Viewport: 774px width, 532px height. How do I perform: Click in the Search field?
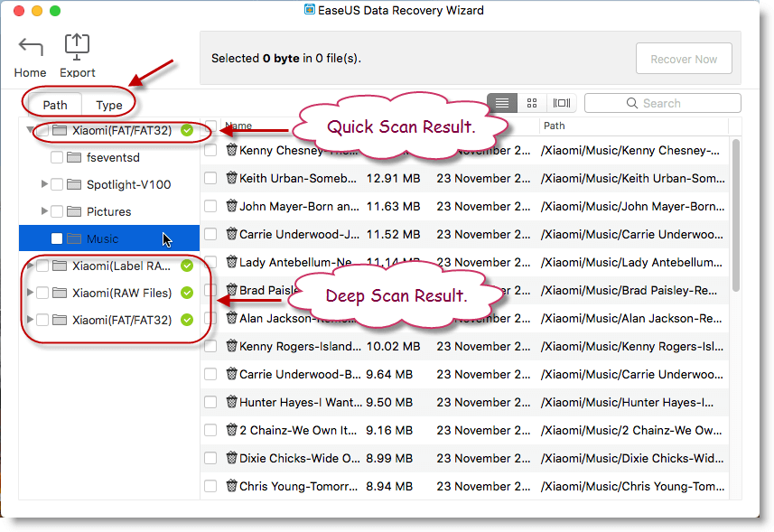662,103
